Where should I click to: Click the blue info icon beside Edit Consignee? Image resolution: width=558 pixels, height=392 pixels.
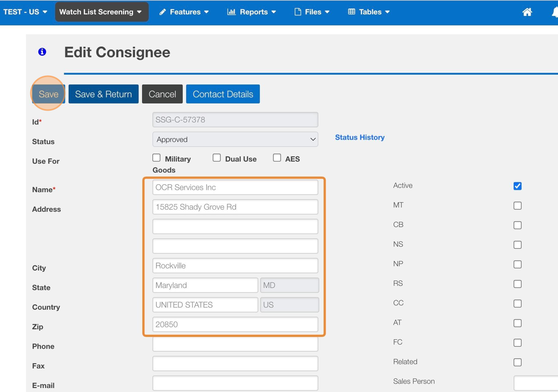coord(42,52)
